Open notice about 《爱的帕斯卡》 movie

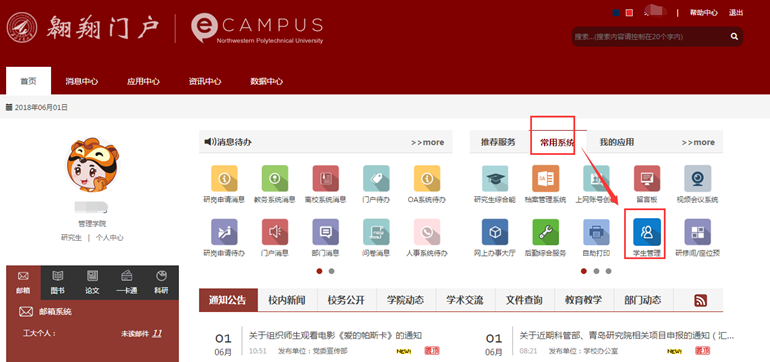(x=335, y=336)
